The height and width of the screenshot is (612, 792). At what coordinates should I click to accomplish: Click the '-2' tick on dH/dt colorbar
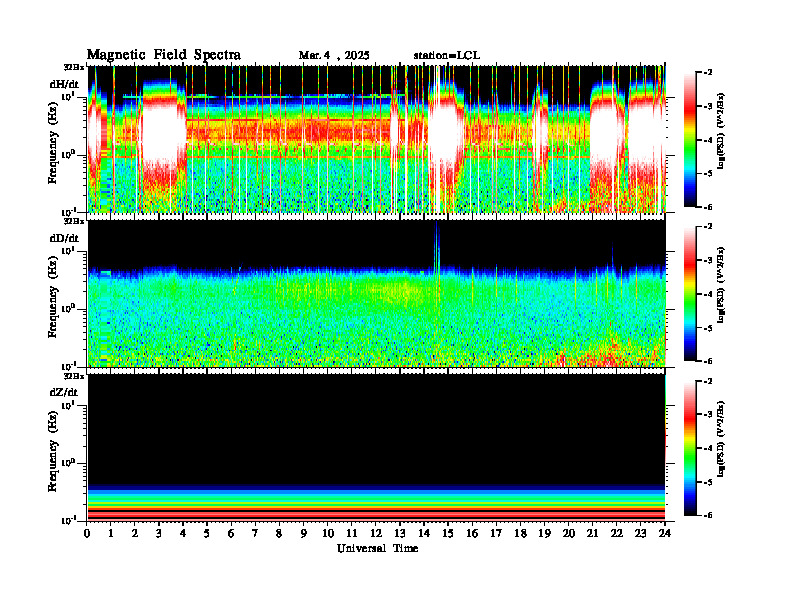click(706, 73)
